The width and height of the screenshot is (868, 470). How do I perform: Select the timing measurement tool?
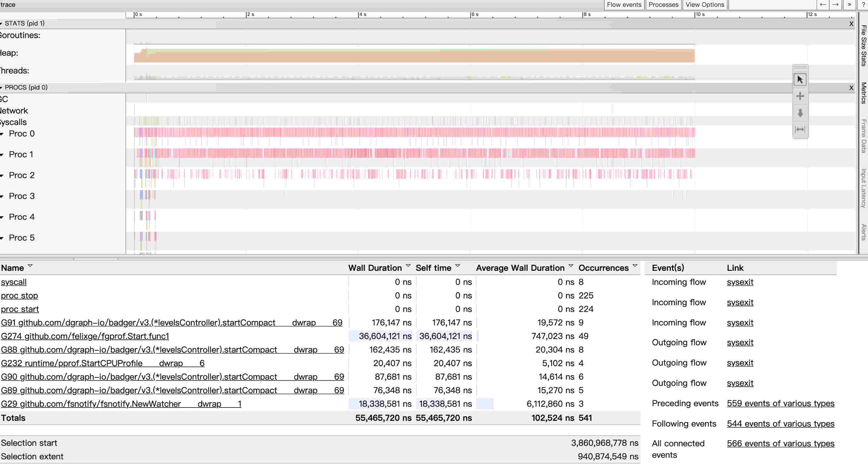[800, 129]
